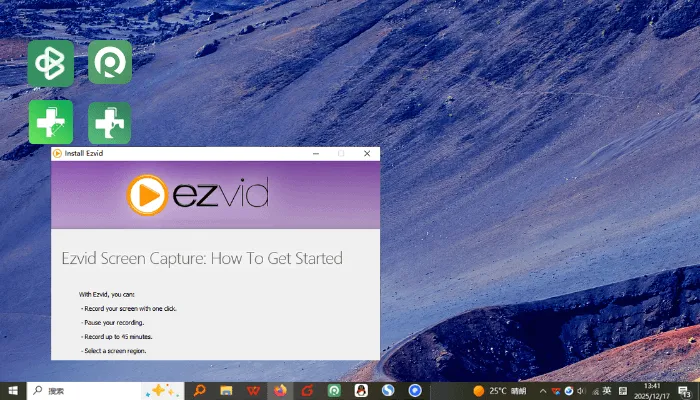Click the "With Ezvid, you can:" line
700x400 pixels.
click(x=107, y=295)
